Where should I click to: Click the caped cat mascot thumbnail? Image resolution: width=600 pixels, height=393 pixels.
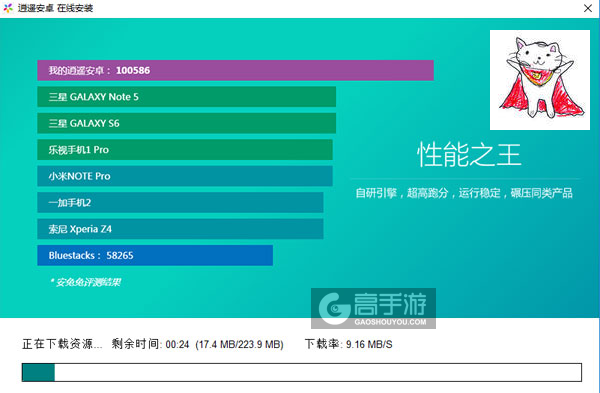coord(540,80)
